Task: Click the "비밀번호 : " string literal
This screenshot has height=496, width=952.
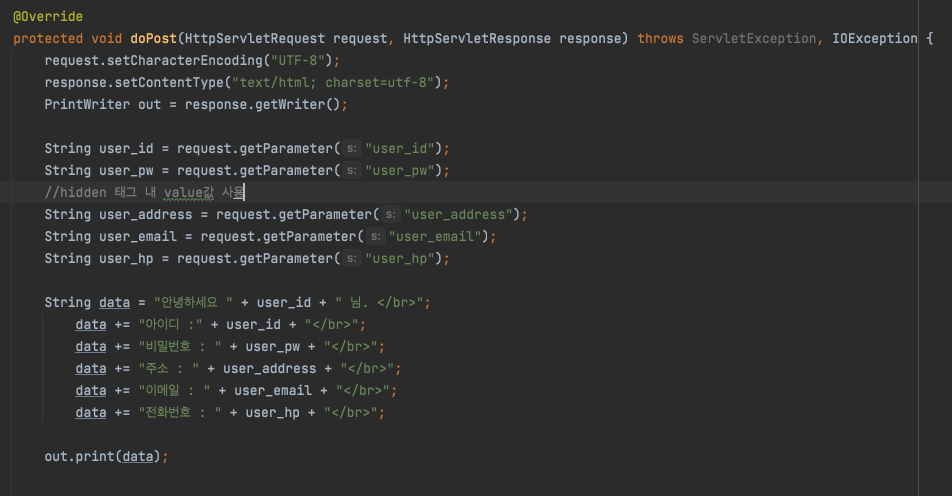Action: point(180,346)
